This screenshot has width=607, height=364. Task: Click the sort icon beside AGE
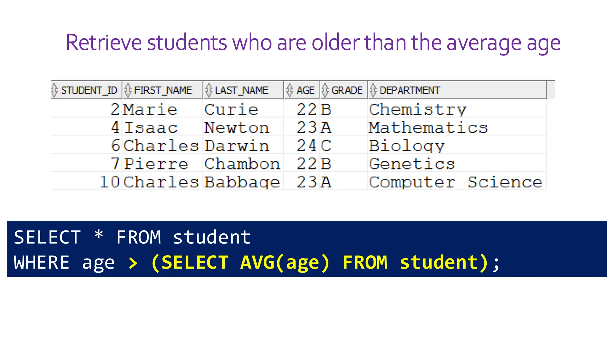(x=290, y=90)
